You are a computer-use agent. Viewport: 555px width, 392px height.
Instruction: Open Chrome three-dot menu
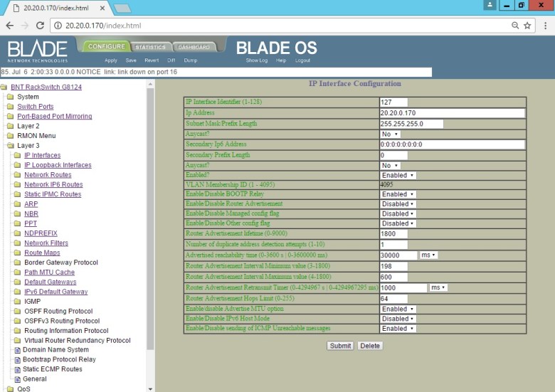click(546, 26)
